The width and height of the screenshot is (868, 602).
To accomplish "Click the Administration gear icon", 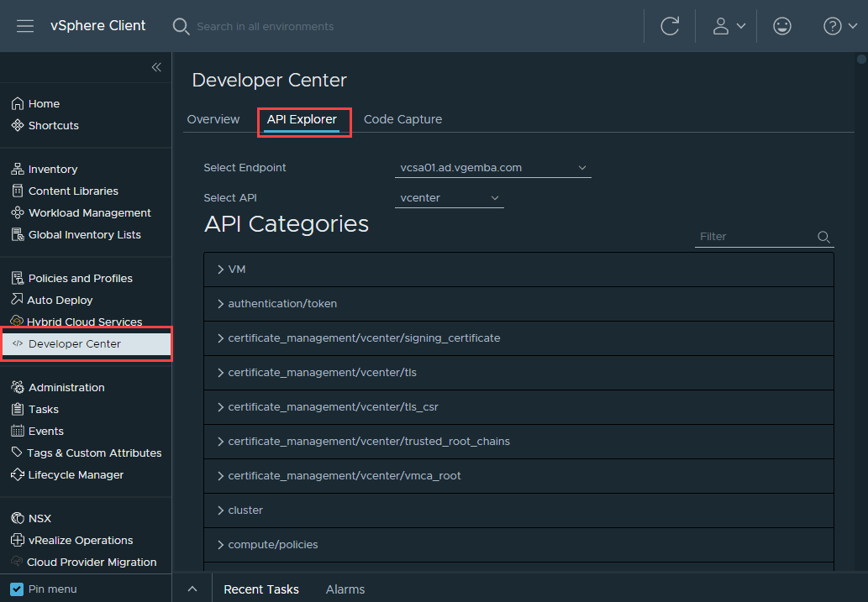I will 18,387.
